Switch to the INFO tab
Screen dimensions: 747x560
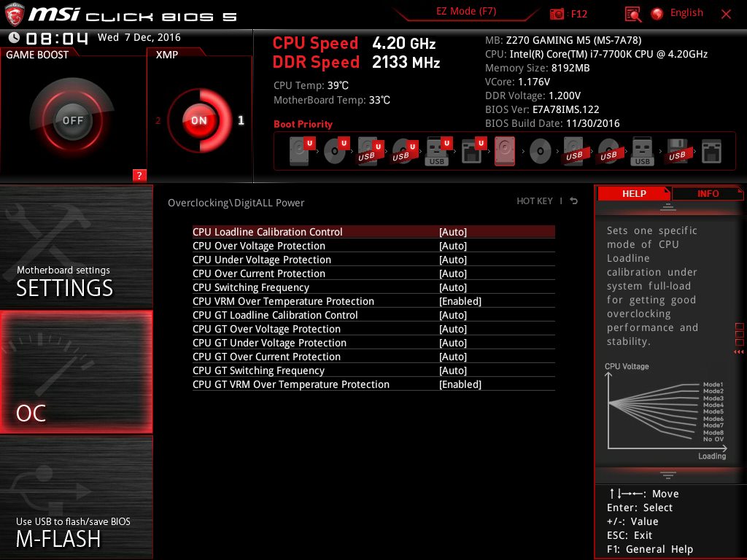[x=708, y=193]
